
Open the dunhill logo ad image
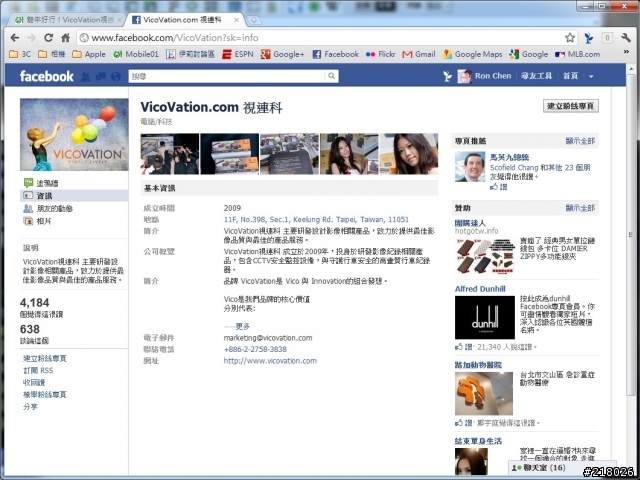(484, 318)
